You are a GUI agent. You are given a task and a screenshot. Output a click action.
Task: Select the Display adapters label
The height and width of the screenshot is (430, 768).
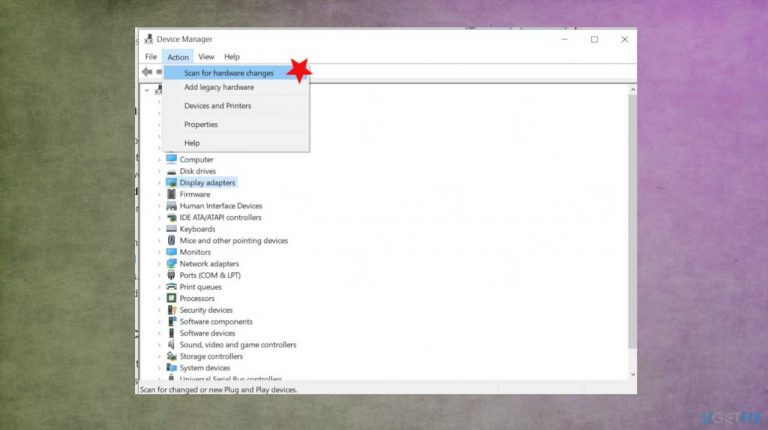tap(207, 183)
